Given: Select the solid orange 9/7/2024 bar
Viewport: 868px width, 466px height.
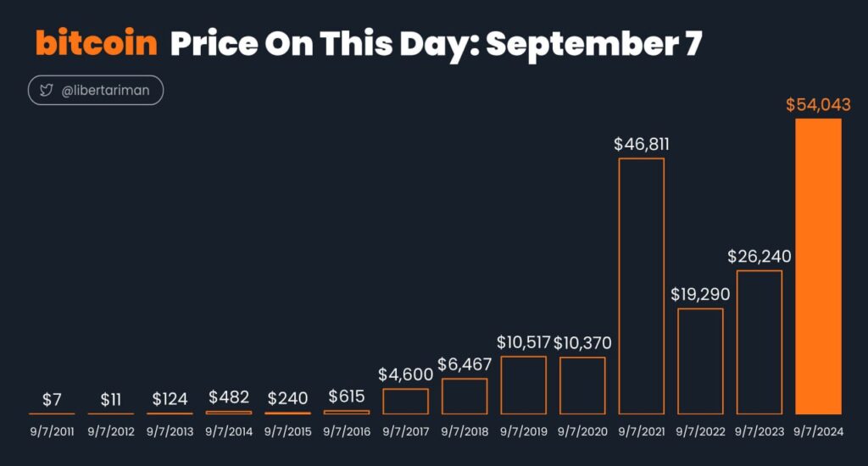Looking at the screenshot, I should tap(818, 266).
